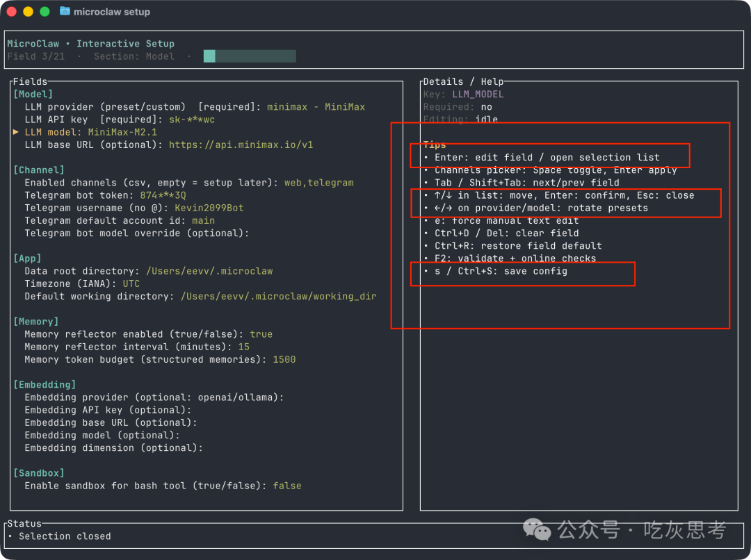Select the Required: no detail line
The height and width of the screenshot is (560, 751).
(458, 107)
